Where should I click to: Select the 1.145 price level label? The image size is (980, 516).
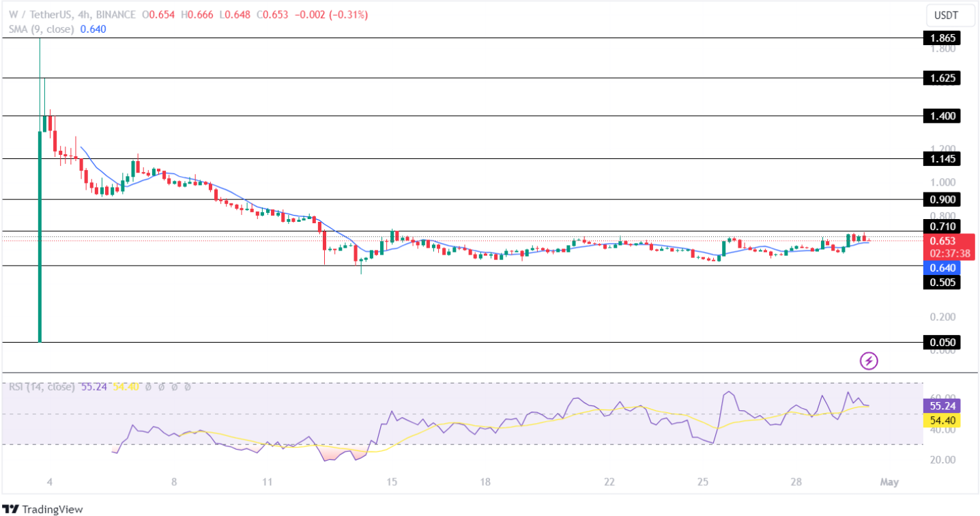[942, 159]
